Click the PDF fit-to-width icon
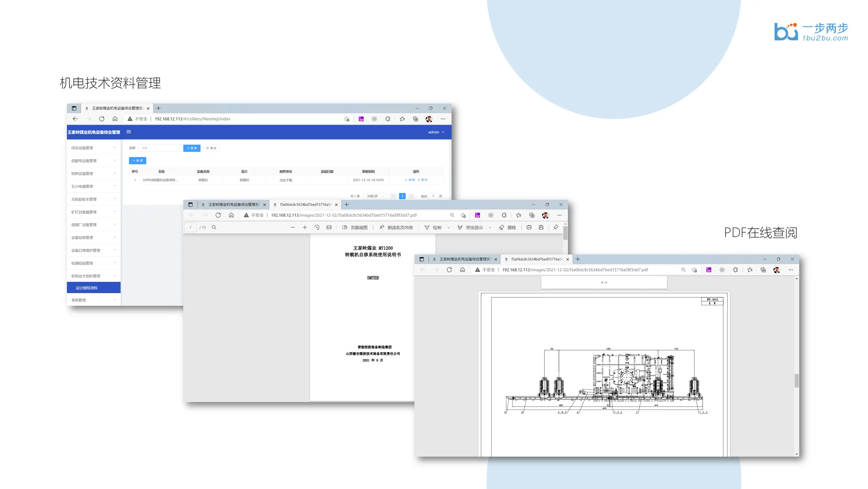This screenshot has width=868, height=489. pyautogui.click(x=329, y=227)
